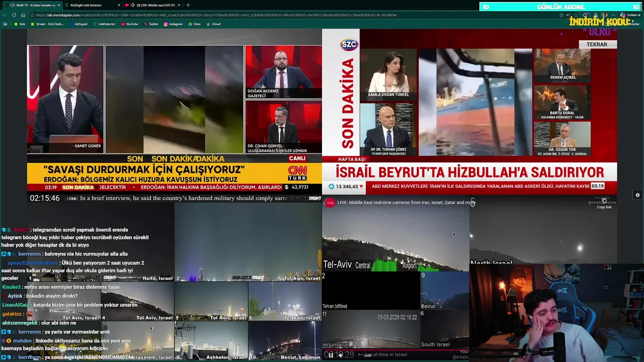Switch to the Multi TV browser tab

(33, 5)
